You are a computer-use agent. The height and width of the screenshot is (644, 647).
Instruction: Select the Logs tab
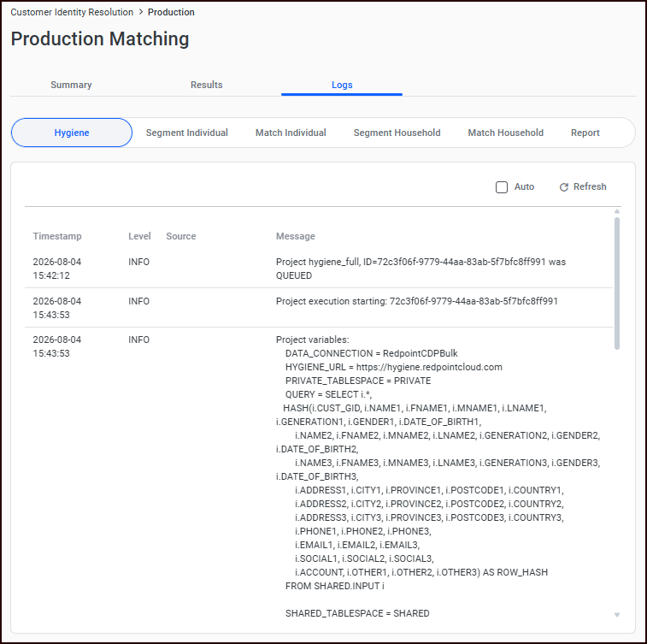tap(342, 85)
